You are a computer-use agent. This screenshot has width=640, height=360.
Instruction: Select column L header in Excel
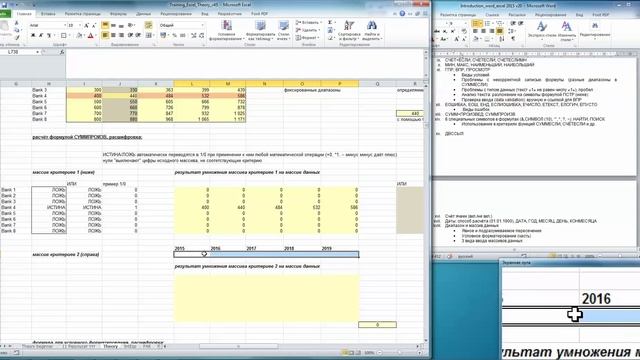tap(192, 84)
